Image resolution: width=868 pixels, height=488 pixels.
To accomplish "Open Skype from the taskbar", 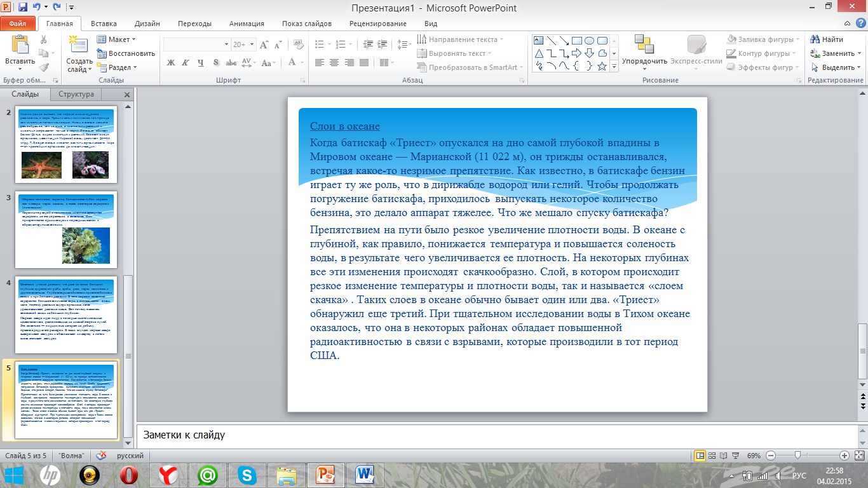I will click(x=247, y=475).
